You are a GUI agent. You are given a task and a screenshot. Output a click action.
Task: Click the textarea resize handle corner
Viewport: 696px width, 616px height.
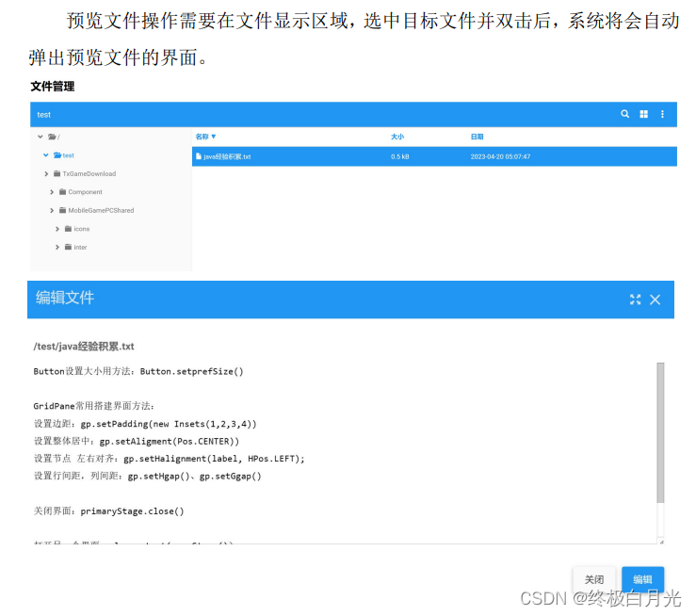click(661, 542)
